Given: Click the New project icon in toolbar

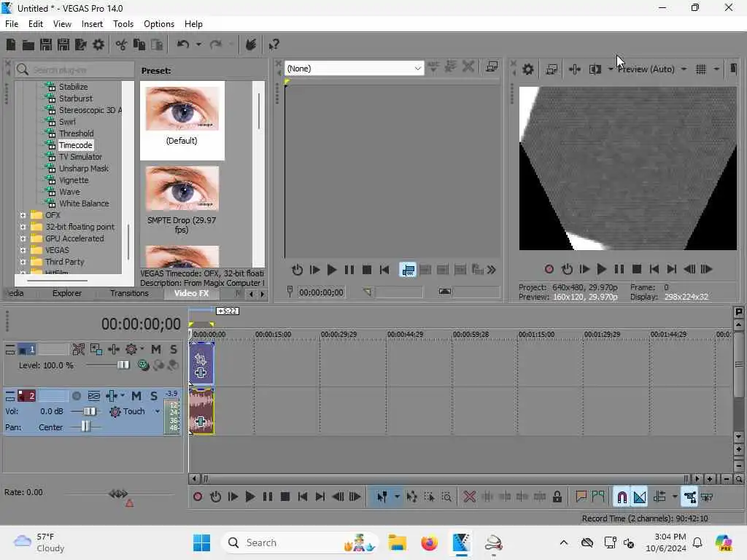Looking at the screenshot, I should pyautogui.click(x=11, y=44).
